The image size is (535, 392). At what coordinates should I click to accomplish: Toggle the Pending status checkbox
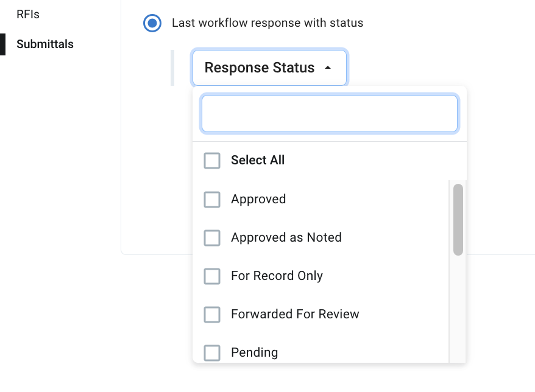[212, 353]
